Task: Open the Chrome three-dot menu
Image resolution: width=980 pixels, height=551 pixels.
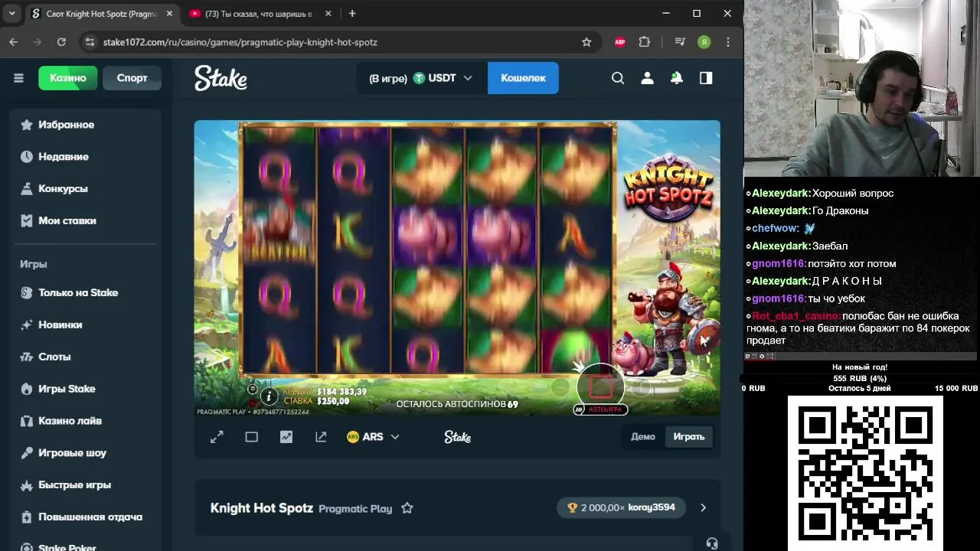Action: point(728,42)
